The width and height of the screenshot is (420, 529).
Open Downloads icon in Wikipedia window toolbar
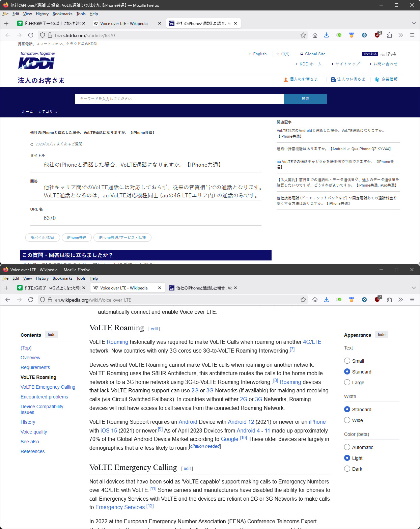click(x=326, y=300)
